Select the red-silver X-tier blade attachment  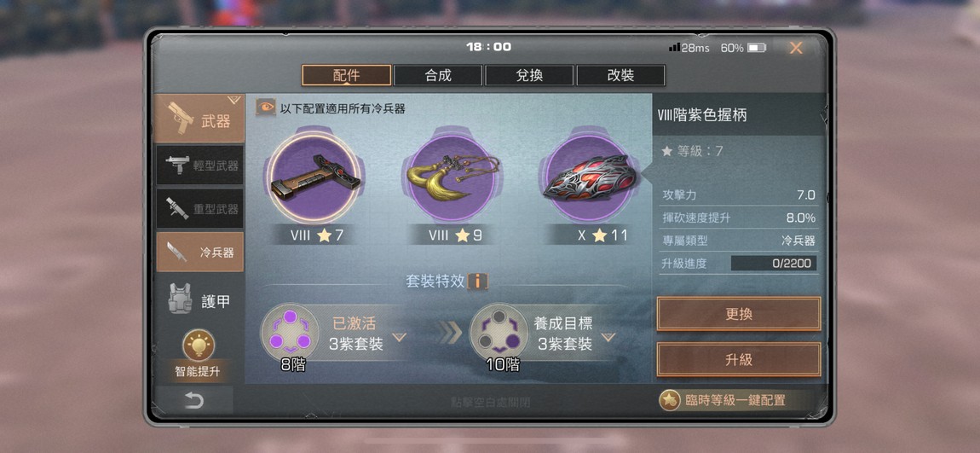point(586,177)
